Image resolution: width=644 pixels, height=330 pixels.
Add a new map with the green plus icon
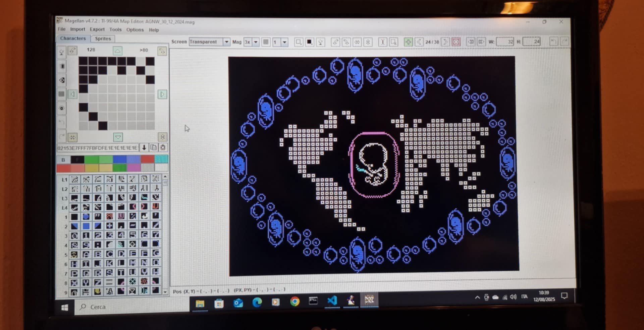coord(408,42)
